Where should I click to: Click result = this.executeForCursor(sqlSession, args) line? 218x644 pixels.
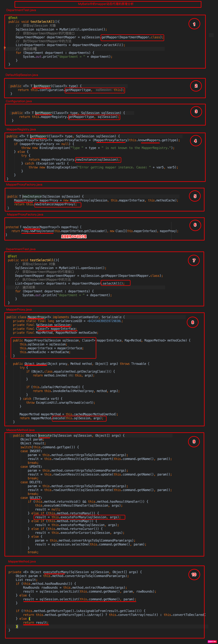pos(80,533)
